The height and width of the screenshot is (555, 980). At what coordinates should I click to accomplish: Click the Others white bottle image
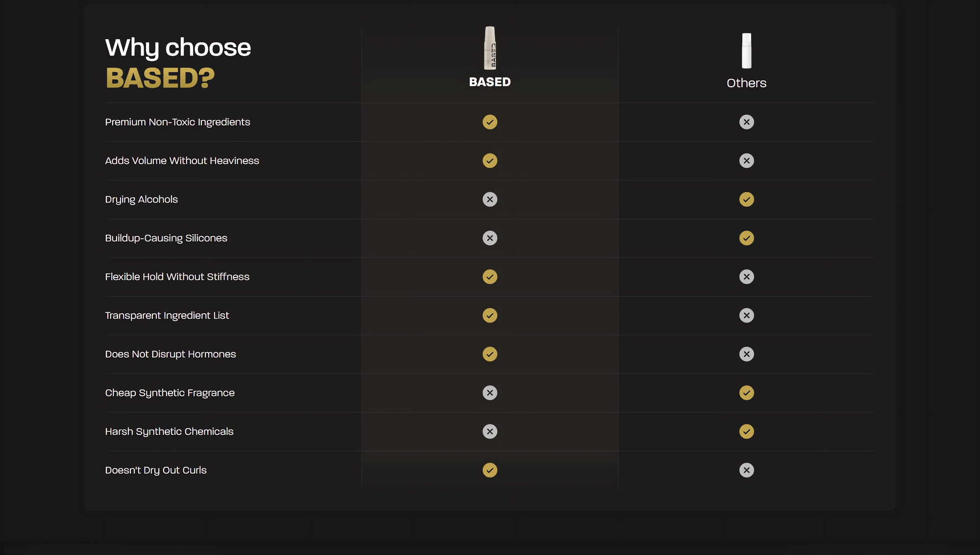[x=746, y=50]
